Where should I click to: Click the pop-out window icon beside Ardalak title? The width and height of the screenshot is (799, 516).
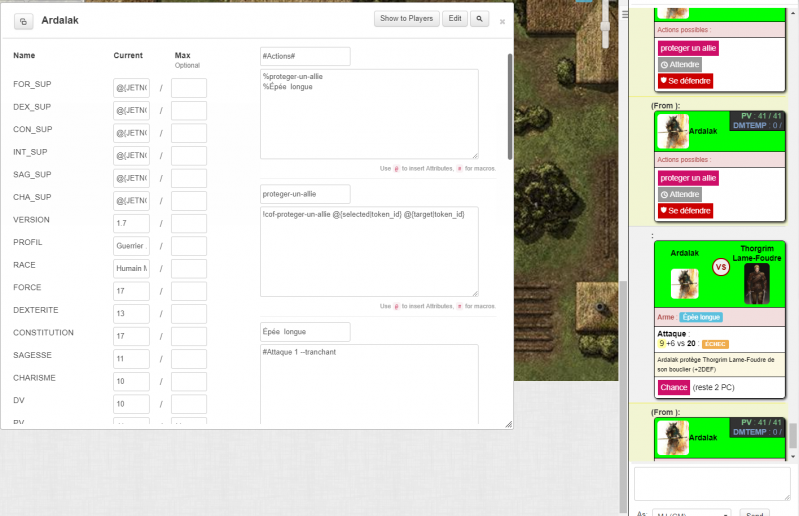24,20
